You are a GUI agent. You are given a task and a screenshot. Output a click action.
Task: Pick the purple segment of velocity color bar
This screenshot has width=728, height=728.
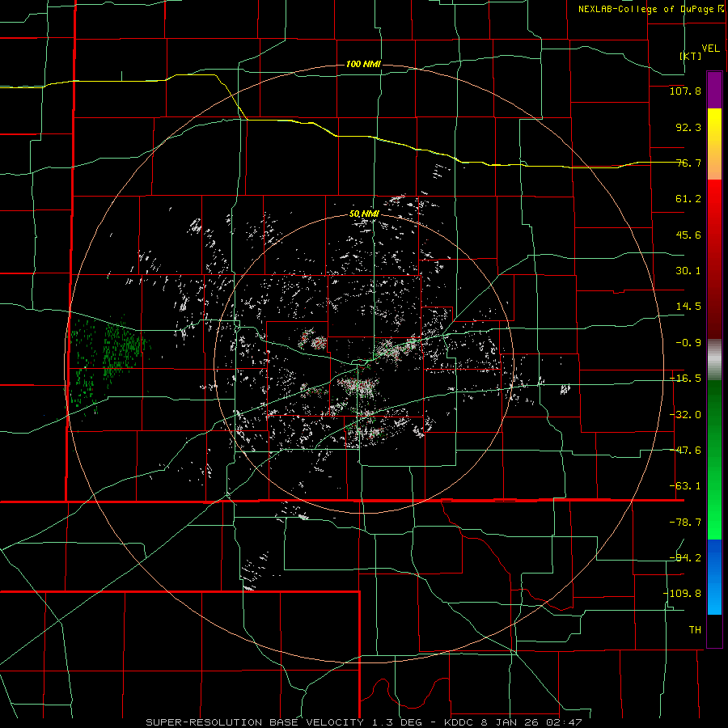coord(714,90)
